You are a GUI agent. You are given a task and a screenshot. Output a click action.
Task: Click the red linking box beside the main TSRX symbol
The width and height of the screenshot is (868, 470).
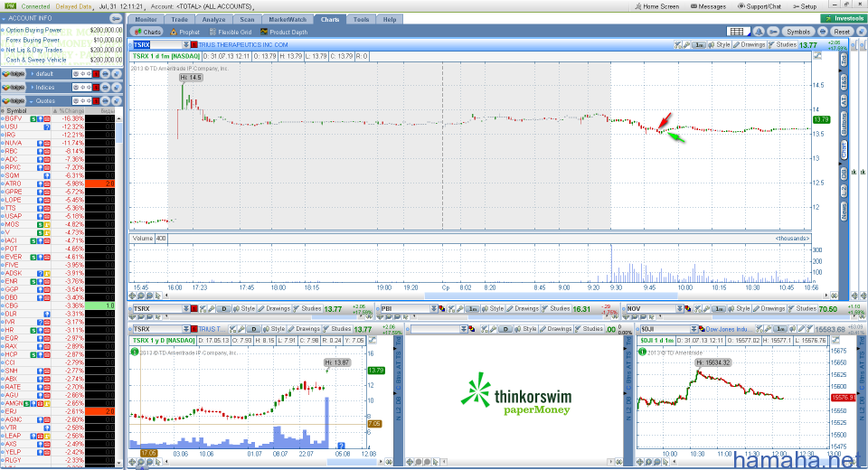point(194,45)
